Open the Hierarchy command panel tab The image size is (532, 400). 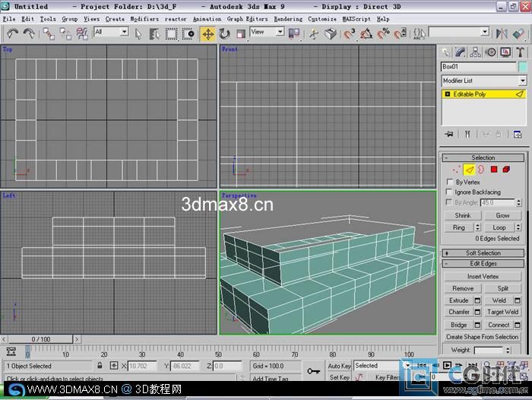(475, 52)
